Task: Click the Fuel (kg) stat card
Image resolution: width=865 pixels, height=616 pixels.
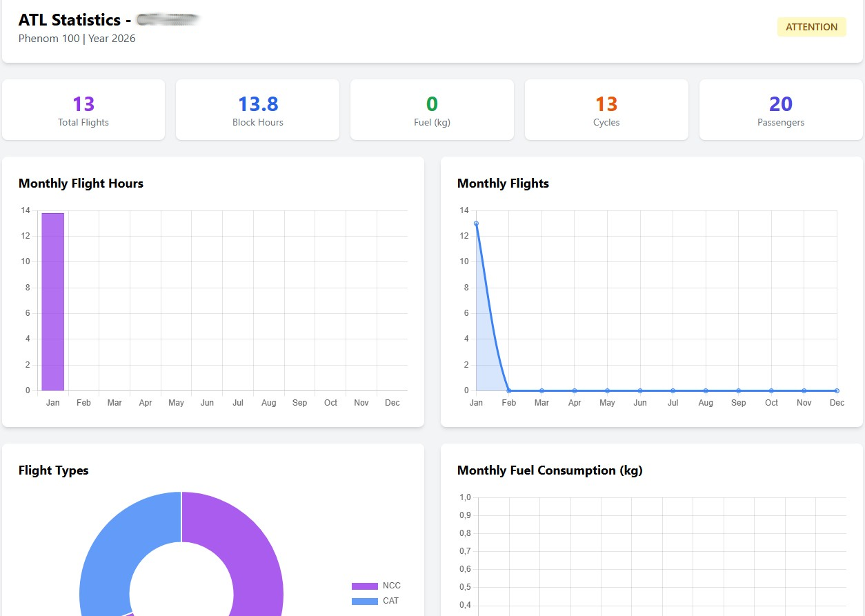Action: click(x=432, y=110)
